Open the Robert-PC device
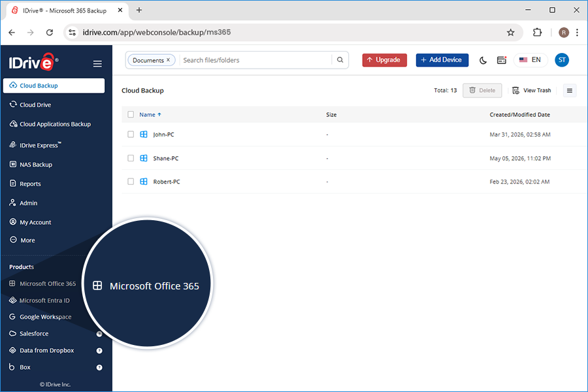Image resolution: width=588 pixels, height=392 pixels. click(167, 182)
